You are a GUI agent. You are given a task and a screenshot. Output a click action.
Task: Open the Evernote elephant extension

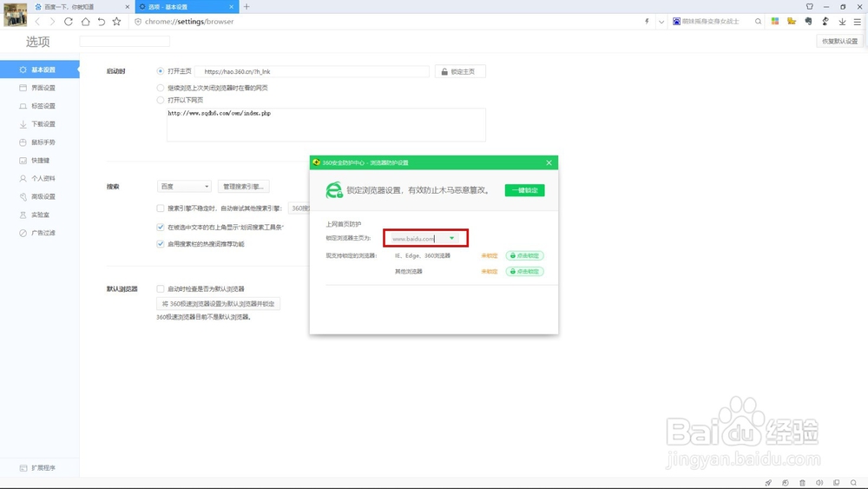tap(808, 21)
